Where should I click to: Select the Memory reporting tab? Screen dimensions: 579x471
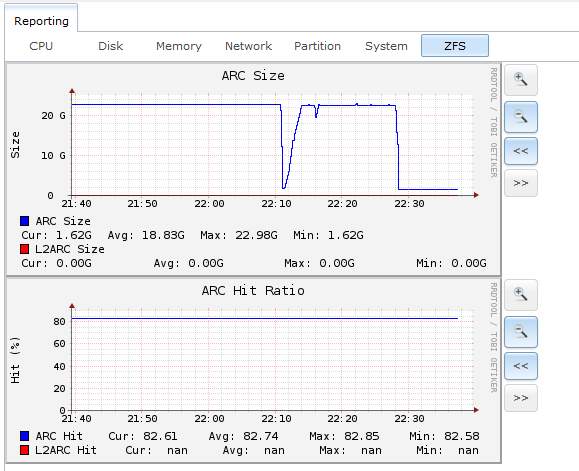pos(179,46)
